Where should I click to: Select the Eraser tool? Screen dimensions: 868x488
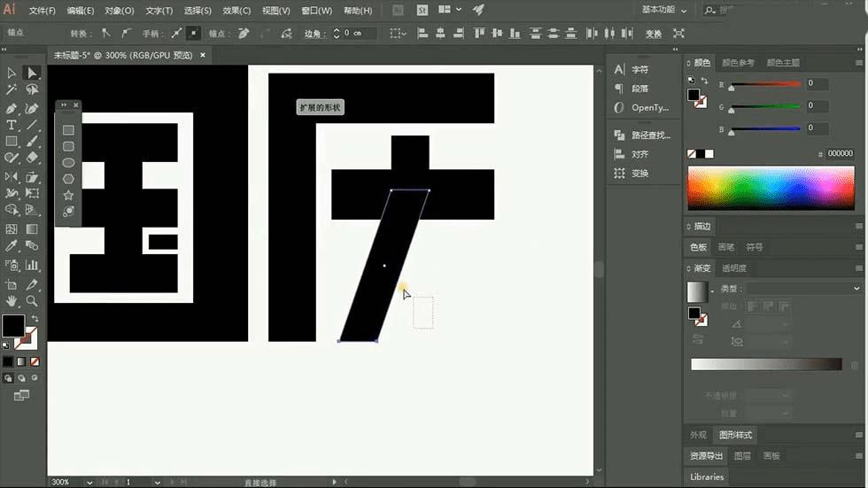[x=32, y=159]
